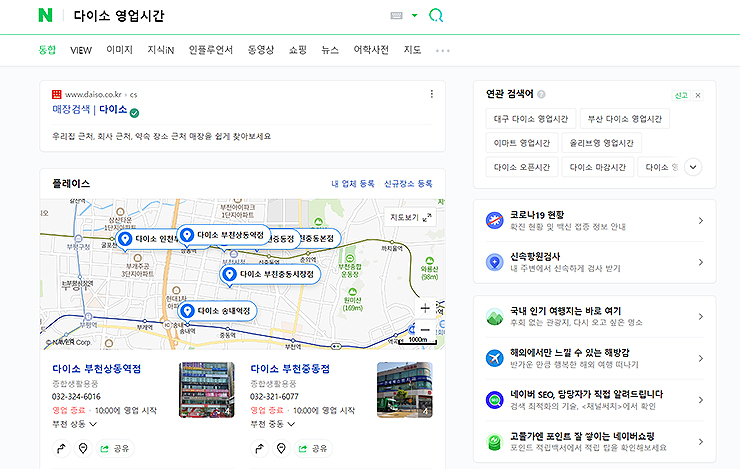Screen dimensions: 740x469
Task: Share the 부천상동역점 listing with 공유
Action: pos(115,448)
